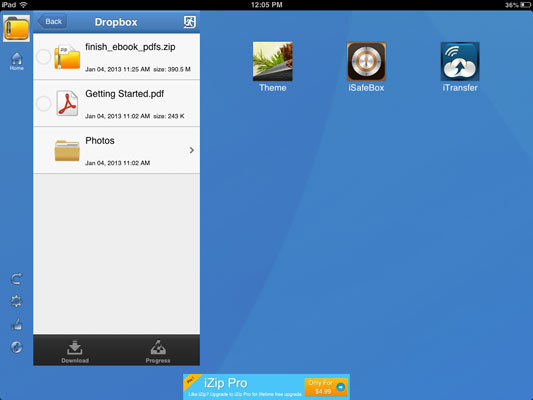Select the finish_ebook_pdfs.zip radio circle

point(44,57)
